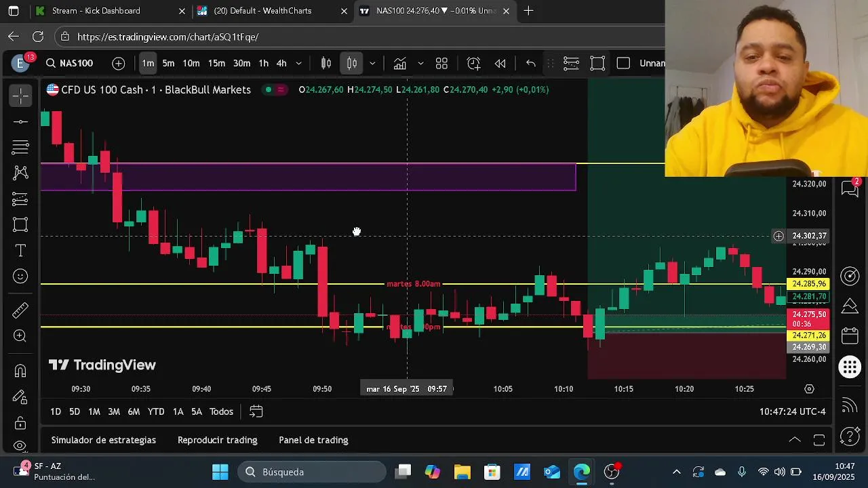The height and width of the screenshot is (488, 868).
Task: Expand the favorite indicators dropdown
Action: 420,63
